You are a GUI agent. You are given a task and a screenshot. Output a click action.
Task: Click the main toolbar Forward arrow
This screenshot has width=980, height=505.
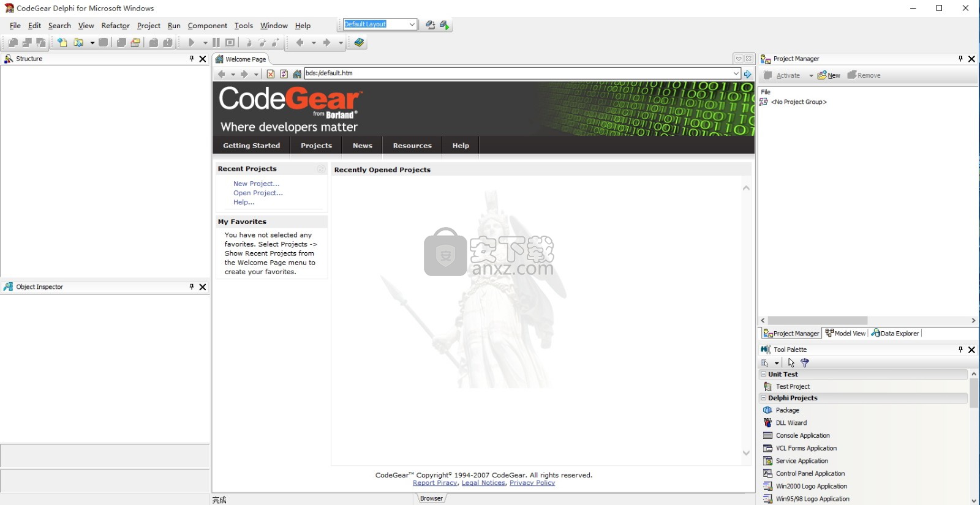[x=326, y=42]
